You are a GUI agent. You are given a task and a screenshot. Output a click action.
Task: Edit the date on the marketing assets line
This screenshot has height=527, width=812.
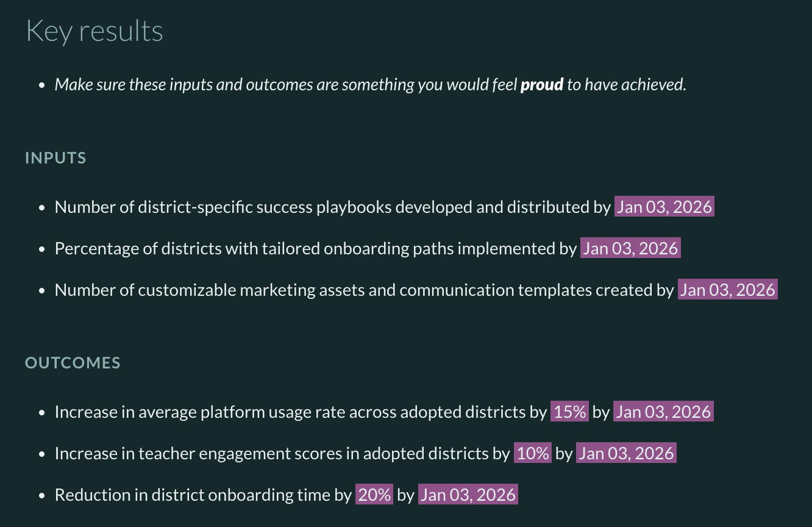(x=728, y=290)
